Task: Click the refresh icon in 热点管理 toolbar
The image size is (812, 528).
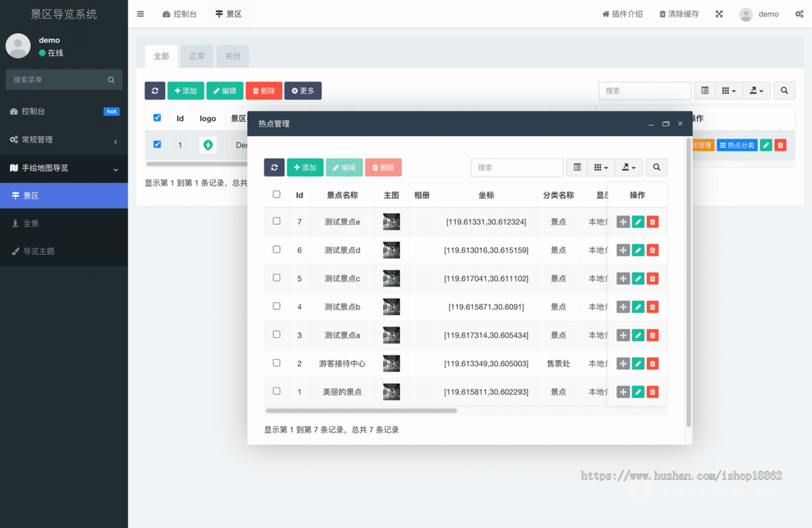Action: [x=274, y=167]
